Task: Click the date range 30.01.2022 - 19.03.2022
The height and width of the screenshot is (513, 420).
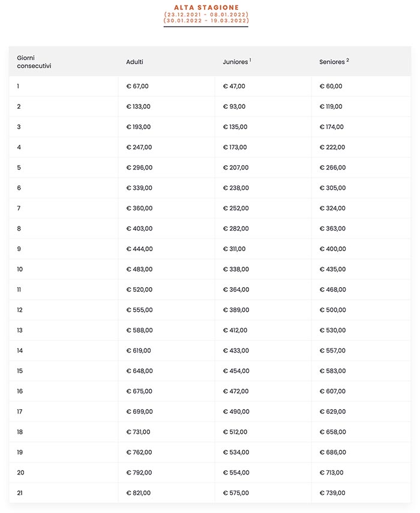Action: (206, 21)
